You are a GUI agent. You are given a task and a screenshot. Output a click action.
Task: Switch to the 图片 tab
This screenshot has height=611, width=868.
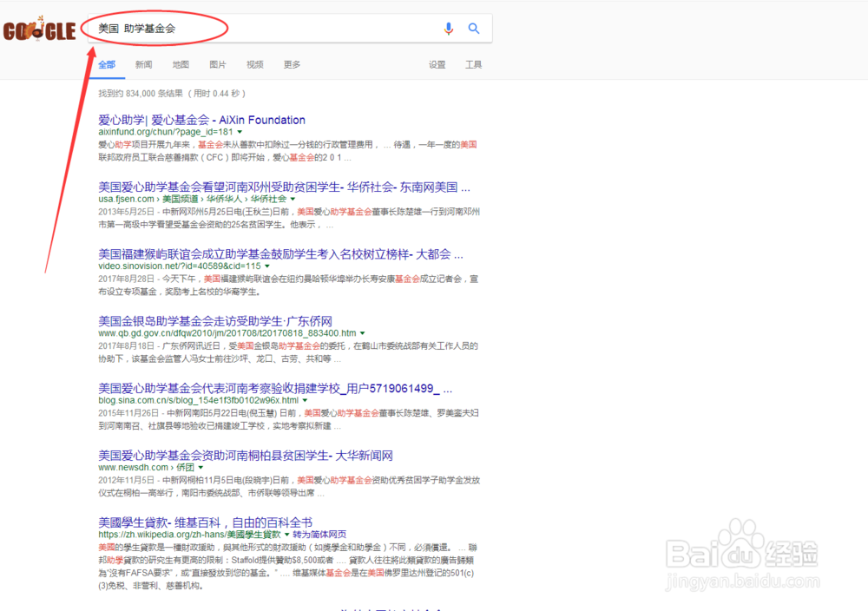218,65
